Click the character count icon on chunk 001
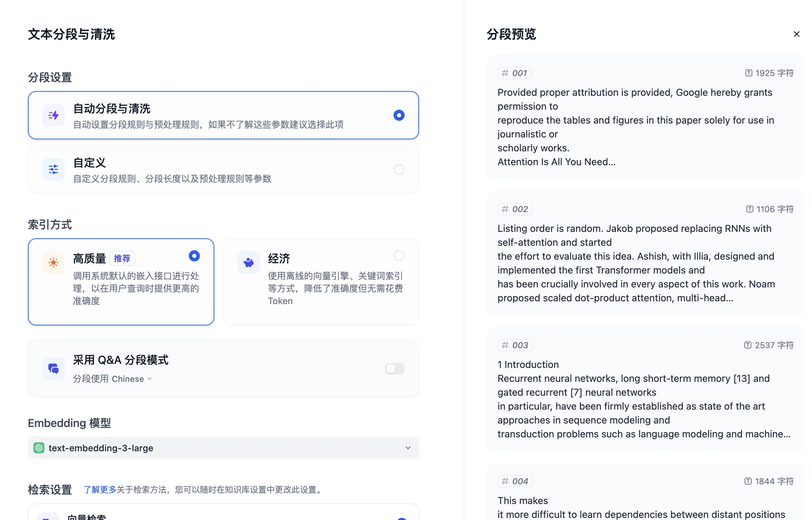Viewport: 812px width, 520px height. click(x=748, y=73)
